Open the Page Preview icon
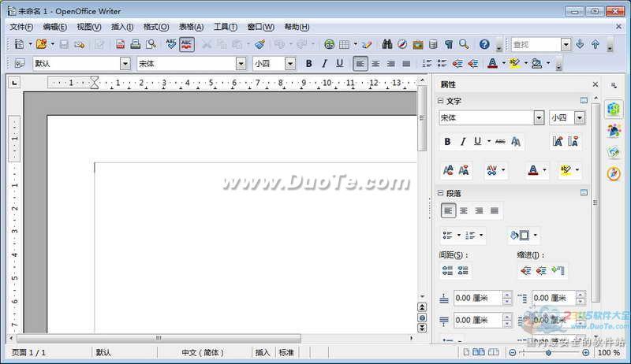The image size is (631, 364). click(151, 44)
